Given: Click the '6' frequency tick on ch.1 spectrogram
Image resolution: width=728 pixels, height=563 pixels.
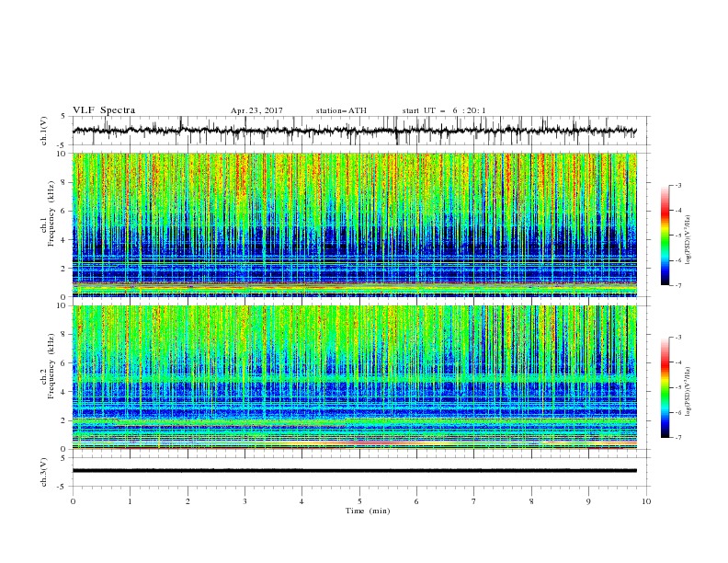Looking at the screenshot, I should pyautogui.click(x=64, y=212).
